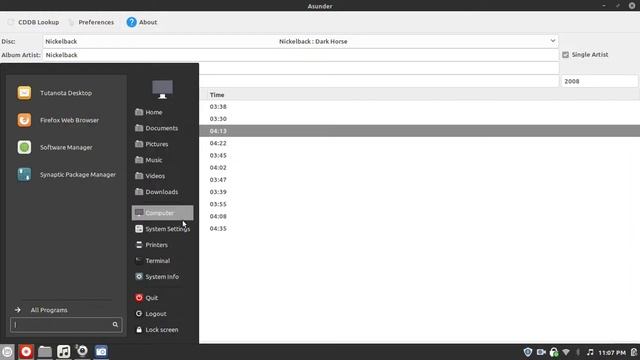This screenshot has width=640, height=360.
Task: Select the track row with time 03:45
Action: click(x=419, y=155)
